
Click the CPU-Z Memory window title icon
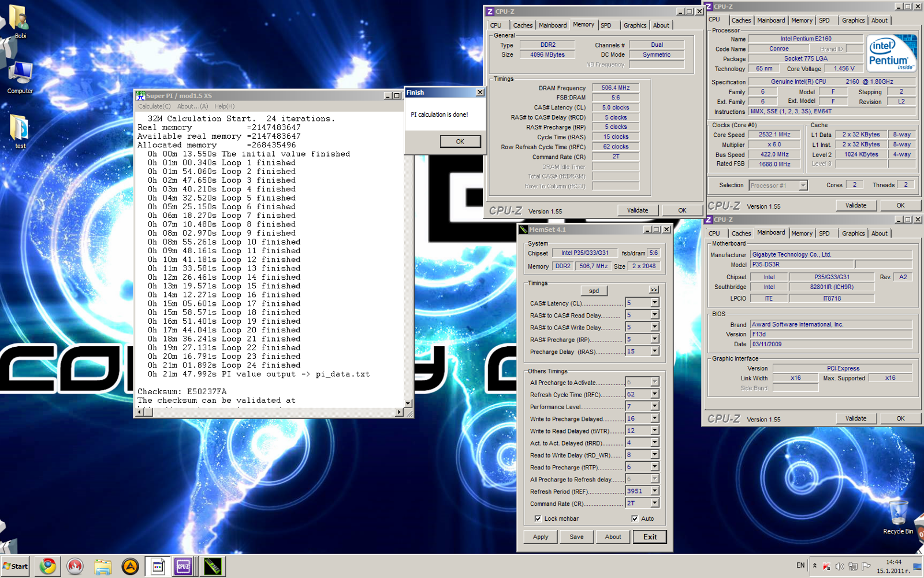[490, 11]
